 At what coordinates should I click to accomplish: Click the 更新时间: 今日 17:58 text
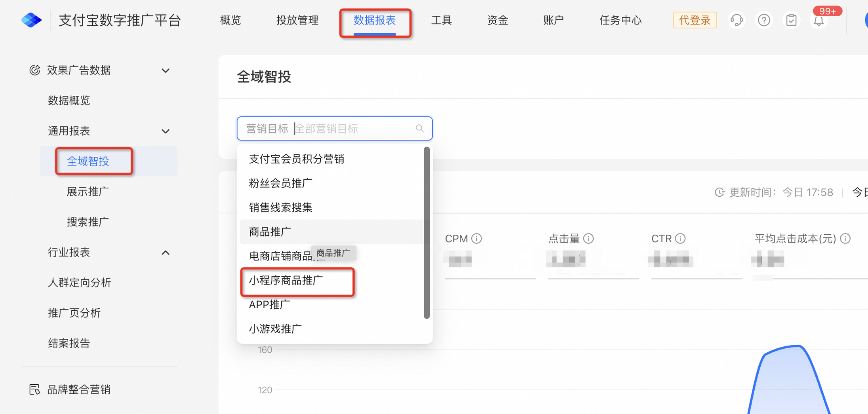[781, 192]
